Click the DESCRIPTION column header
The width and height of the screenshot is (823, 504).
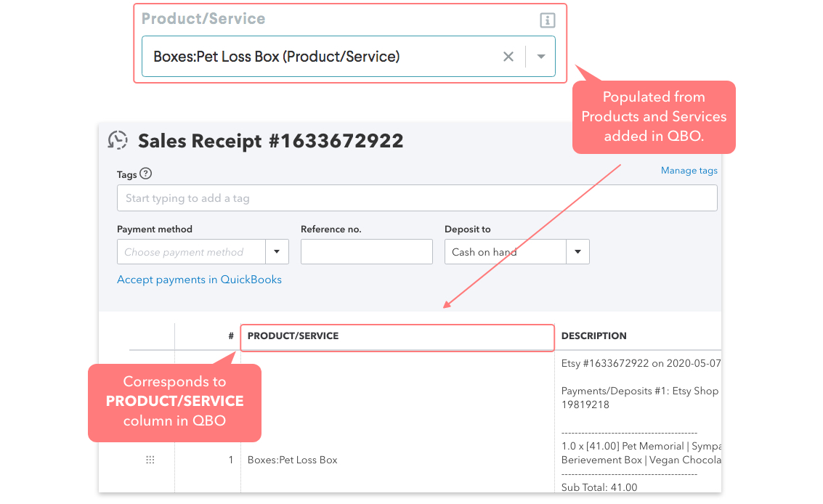coord(593,336)
